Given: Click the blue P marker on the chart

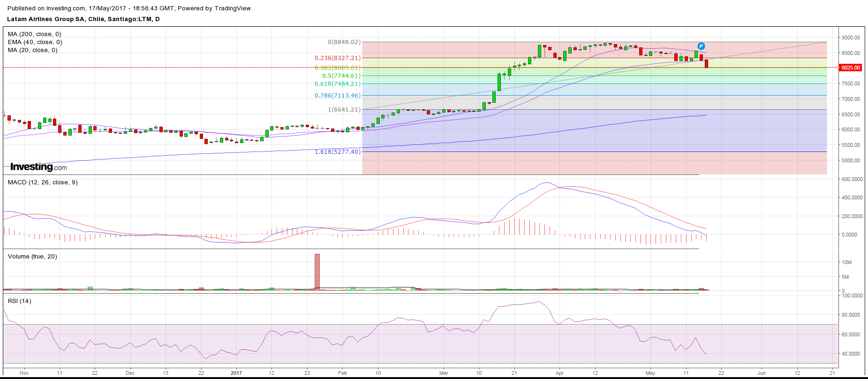Looking at the screenshot, I should pyautogui.click(x=701, y=46).
